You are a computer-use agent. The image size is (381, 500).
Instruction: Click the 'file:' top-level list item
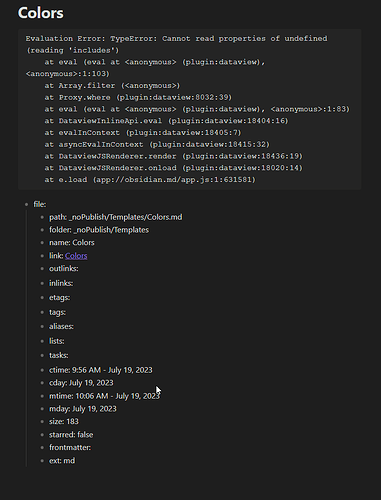[x=40, y=204]
